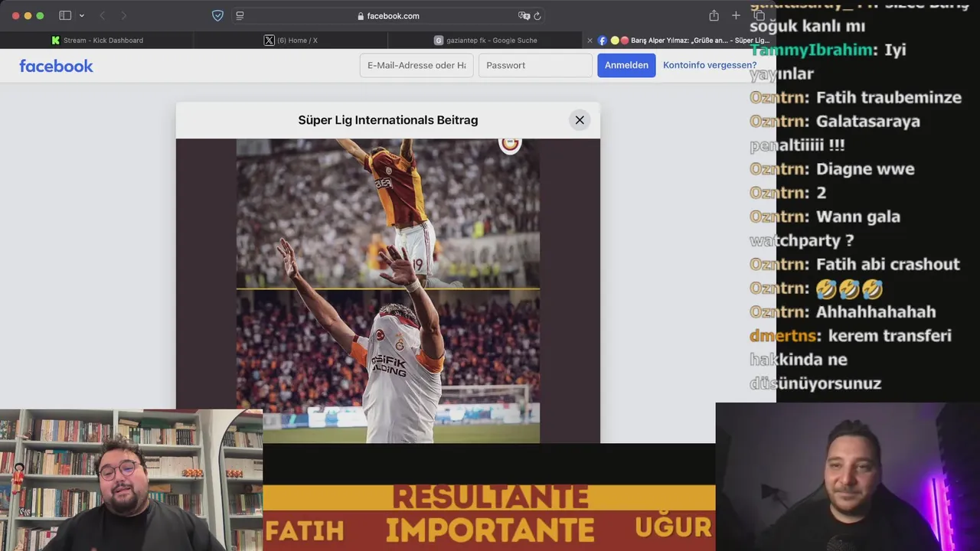The height and width of the screenshot is (551, 980).
Task: Open the Kontoinfo vergessen? link
Action: 710,65
